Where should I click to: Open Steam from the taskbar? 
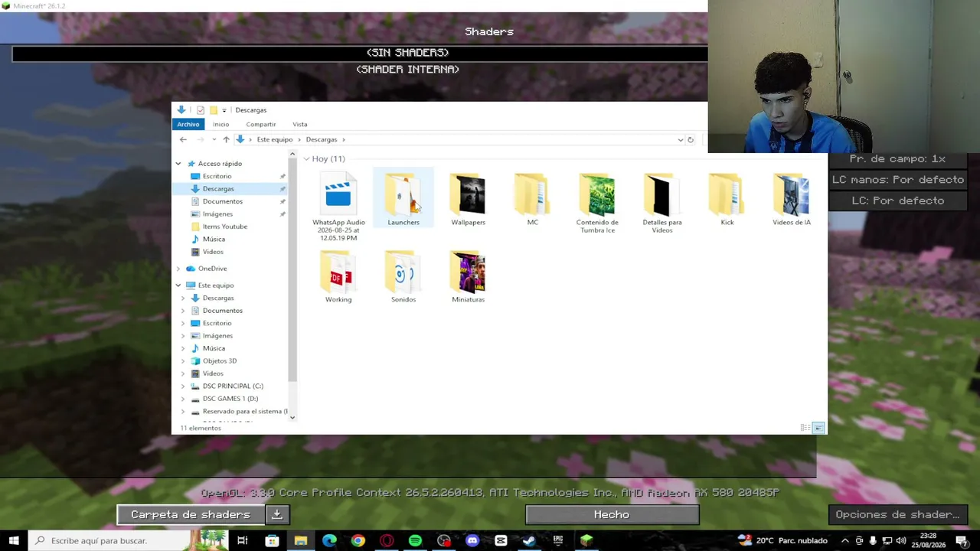529,540
